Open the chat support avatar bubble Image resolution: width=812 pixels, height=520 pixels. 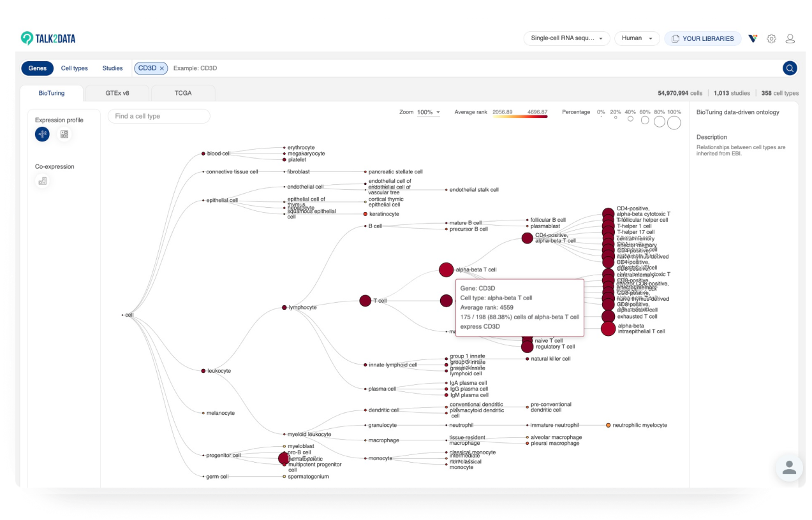point(789,468)
